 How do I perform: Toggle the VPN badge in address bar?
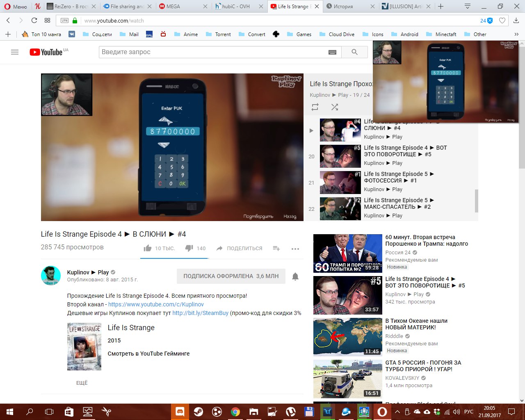[x=64, y=21]
